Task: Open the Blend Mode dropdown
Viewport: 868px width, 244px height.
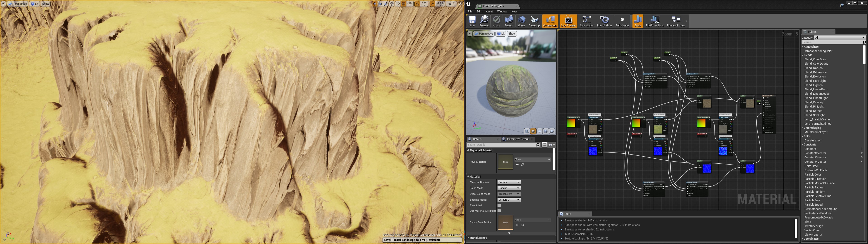Action: [x=509, y=188]
